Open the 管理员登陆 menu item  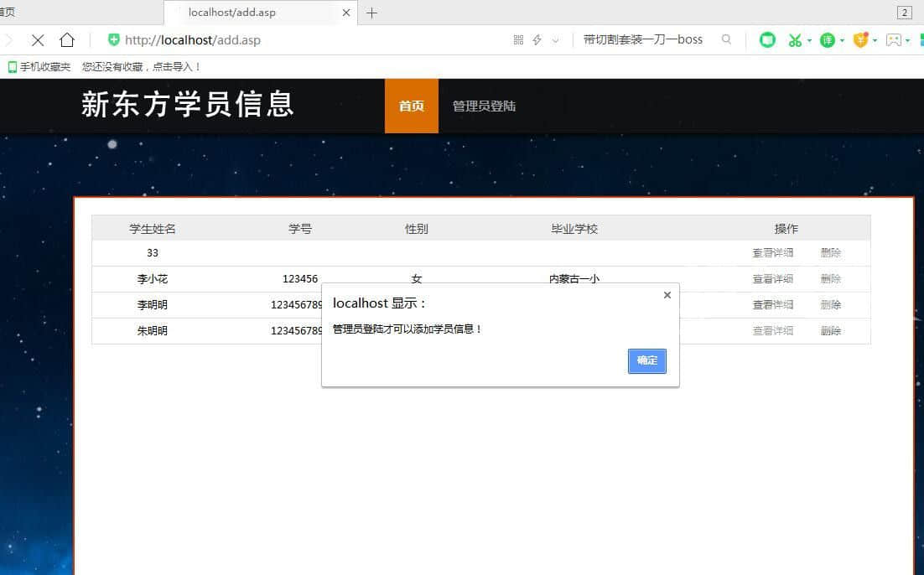484,106
